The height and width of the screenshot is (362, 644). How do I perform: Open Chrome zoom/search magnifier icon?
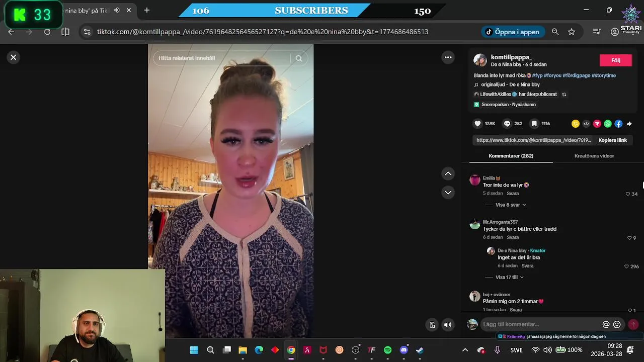tap(555, 32)
